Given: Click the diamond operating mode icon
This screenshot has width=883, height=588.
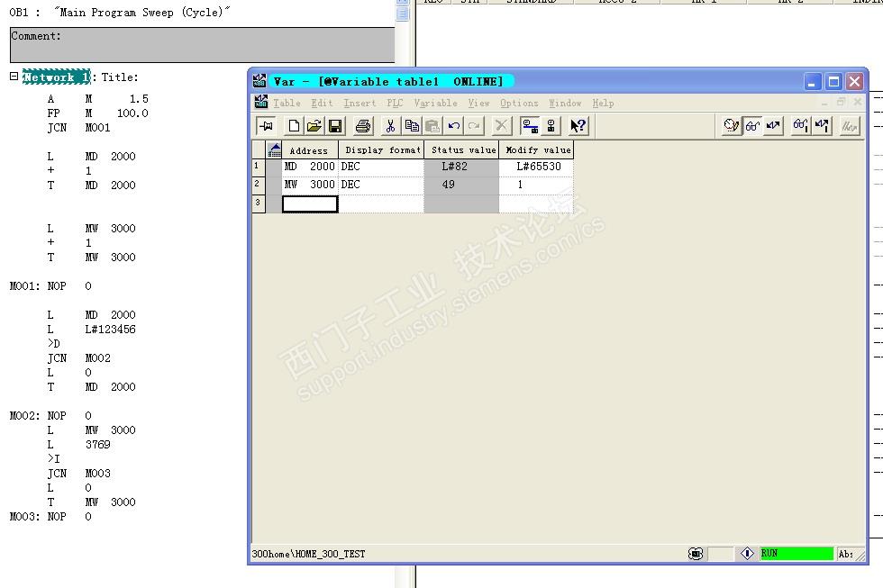Looking at the screenshot, I should [747, 554].
